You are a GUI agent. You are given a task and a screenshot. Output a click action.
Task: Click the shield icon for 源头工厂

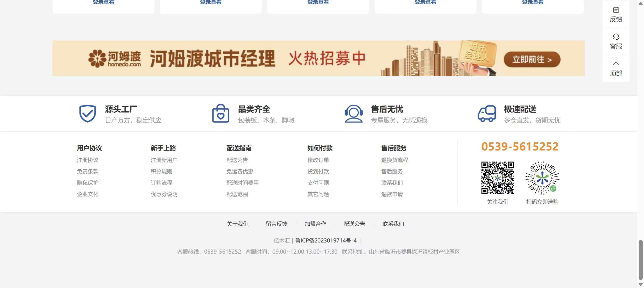(x=87, y=114)
